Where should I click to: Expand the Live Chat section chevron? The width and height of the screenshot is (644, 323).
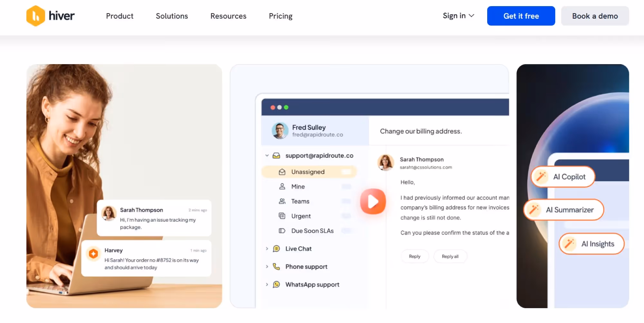[x=267, y=249]
